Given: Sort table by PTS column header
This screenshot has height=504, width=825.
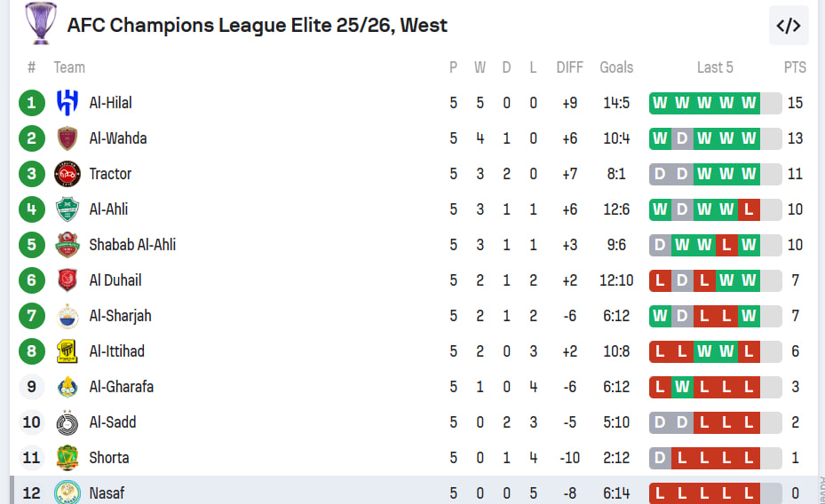Looking at the screenshot, I should [x=795, y=67].
